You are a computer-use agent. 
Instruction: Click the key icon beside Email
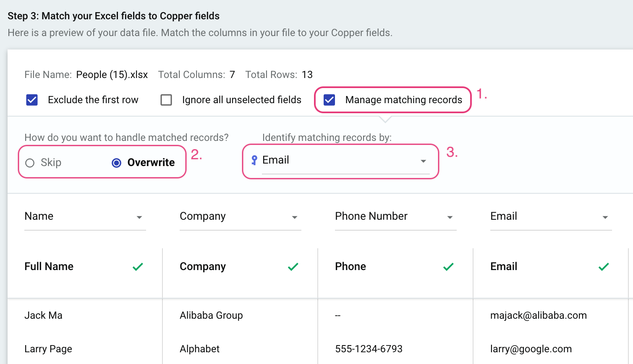[254, 160]
